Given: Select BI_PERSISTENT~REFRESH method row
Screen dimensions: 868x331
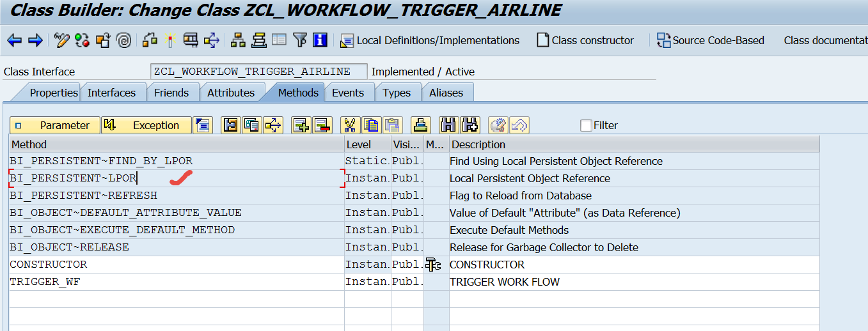Looking at the screenshot, I should click(177, 196).
